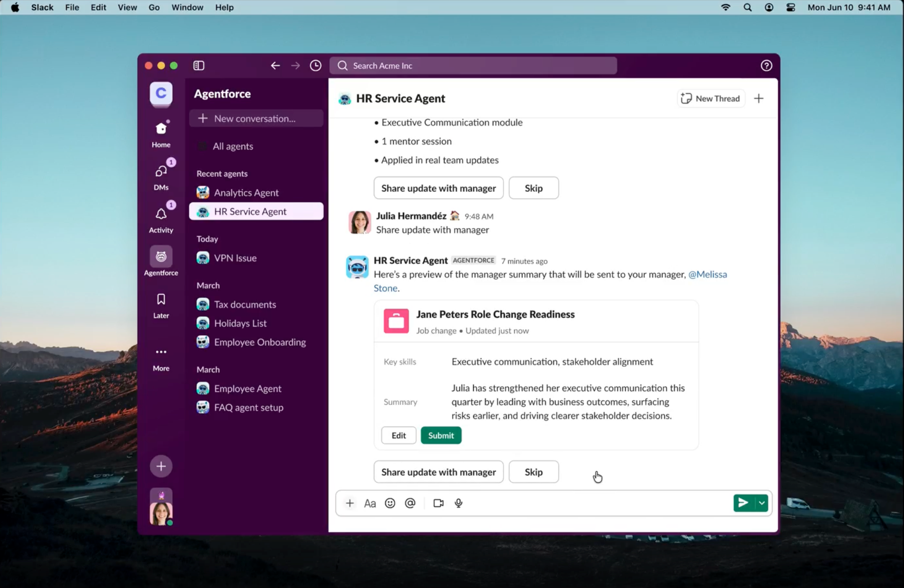Viewport: 904px width, 588px height.
Task: Start a New conversation
Action: tap(256, 118)
